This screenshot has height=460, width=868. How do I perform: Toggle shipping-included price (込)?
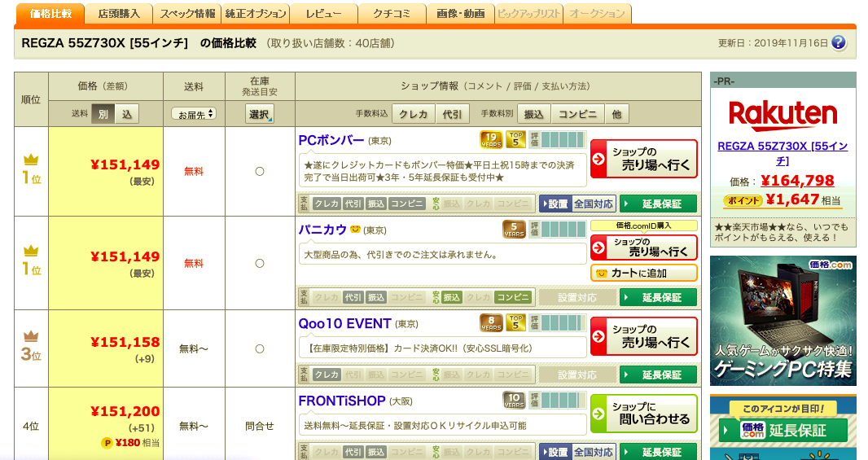click(x=127, y=114)
